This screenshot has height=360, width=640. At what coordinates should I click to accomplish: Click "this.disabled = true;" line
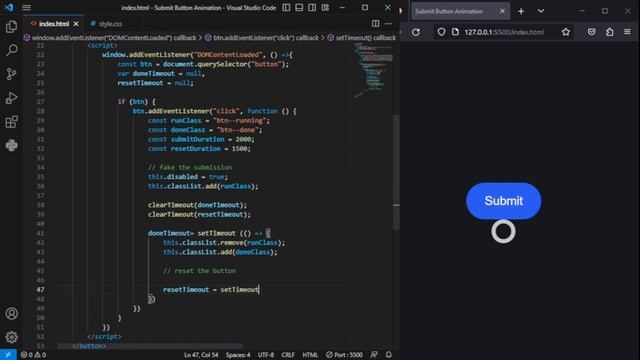pyautogui.click(x=188, y=177)
